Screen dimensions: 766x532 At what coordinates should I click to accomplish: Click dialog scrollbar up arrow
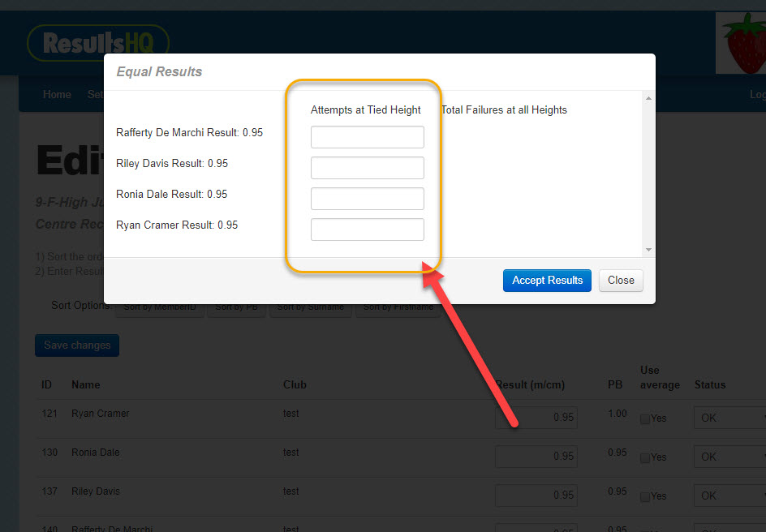pos(649,99)
